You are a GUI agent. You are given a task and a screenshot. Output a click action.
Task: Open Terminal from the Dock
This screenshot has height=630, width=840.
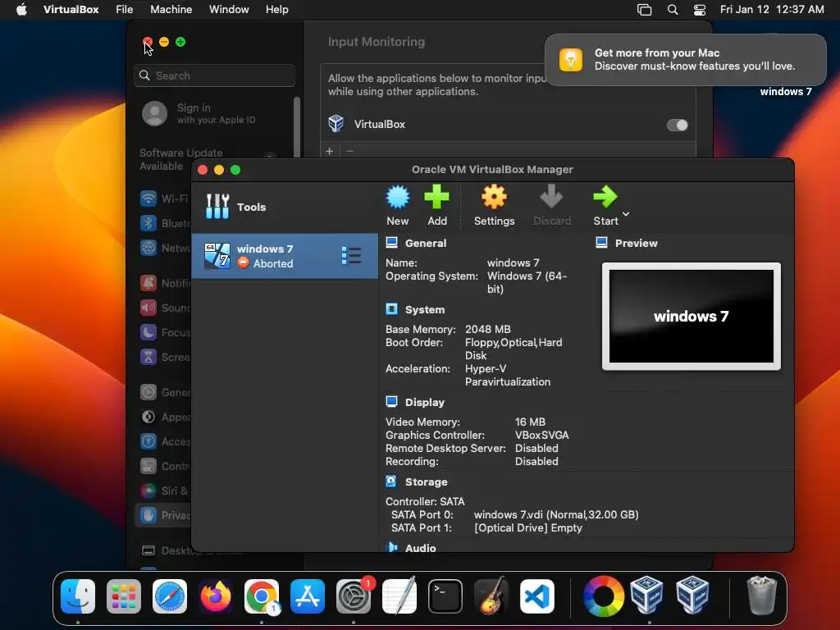445,596
